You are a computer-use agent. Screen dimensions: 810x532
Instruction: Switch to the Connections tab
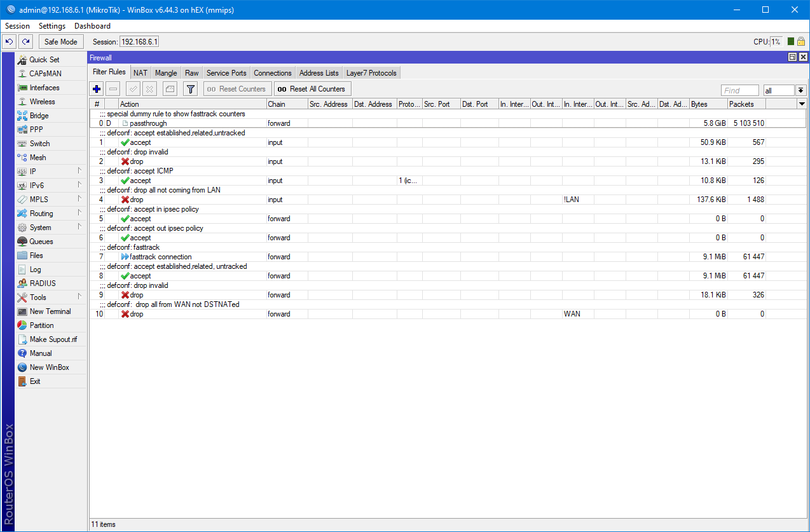pos(273,72)
